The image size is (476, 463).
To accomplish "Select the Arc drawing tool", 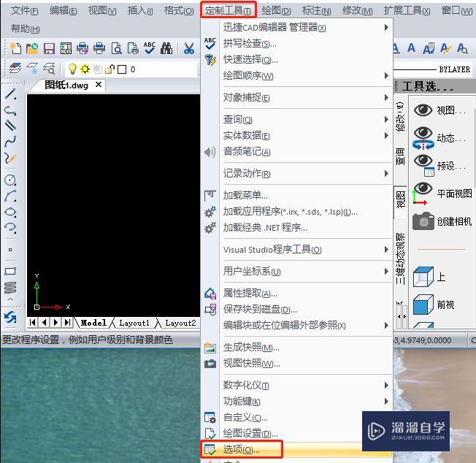I will 10,196.
